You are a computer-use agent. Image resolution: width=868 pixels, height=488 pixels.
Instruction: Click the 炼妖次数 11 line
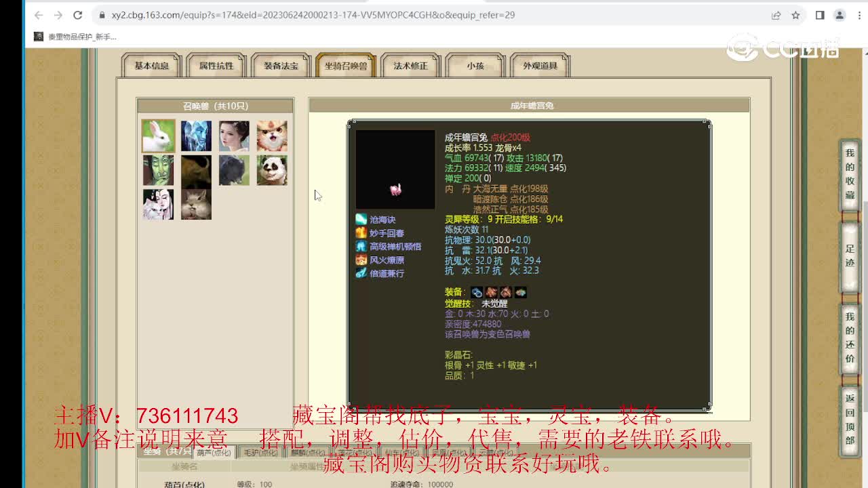pos(467,230)
